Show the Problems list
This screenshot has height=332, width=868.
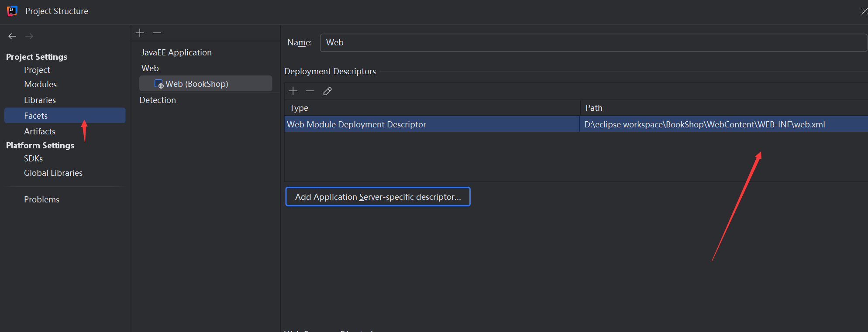[x=41, y=199]
